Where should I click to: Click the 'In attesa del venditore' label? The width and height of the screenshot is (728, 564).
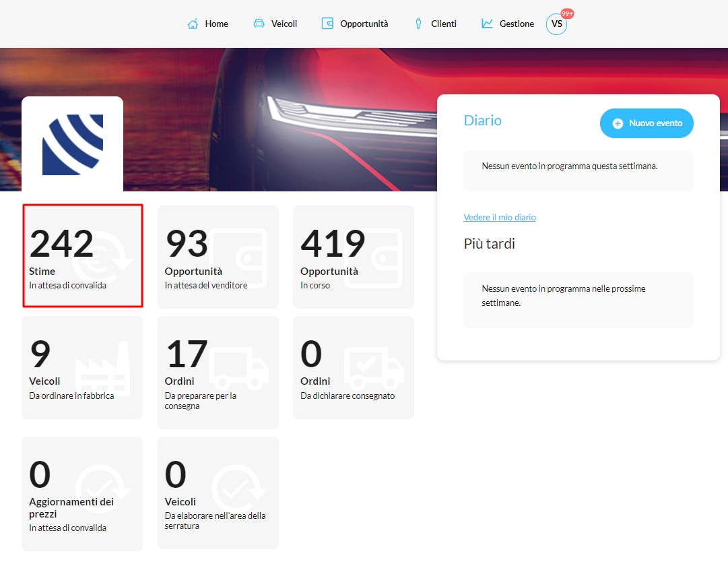206,285
